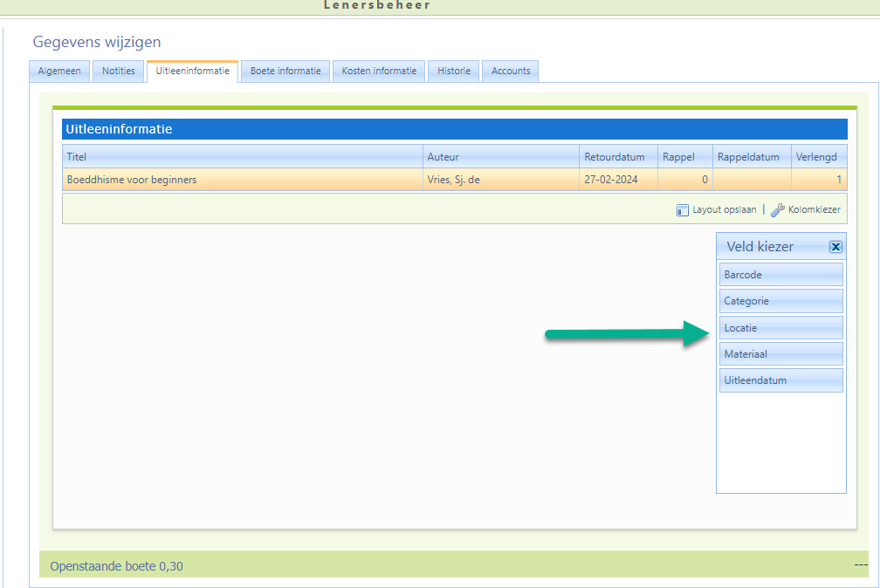The height and width of the screenshot is (588, 880).
Task: Choose the Locatie field in the chooser
Action: click(x=780, y=328)
